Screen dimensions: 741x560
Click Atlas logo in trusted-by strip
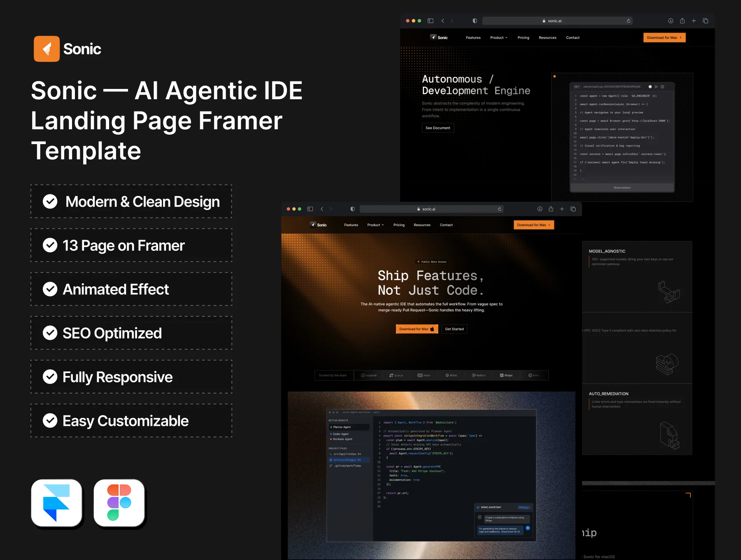(451, 376)
